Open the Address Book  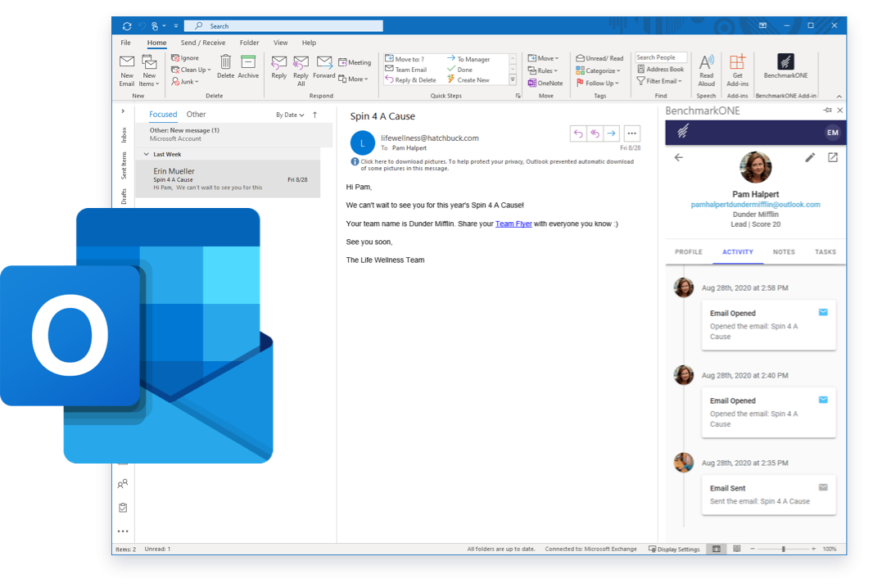click(660, 69)
